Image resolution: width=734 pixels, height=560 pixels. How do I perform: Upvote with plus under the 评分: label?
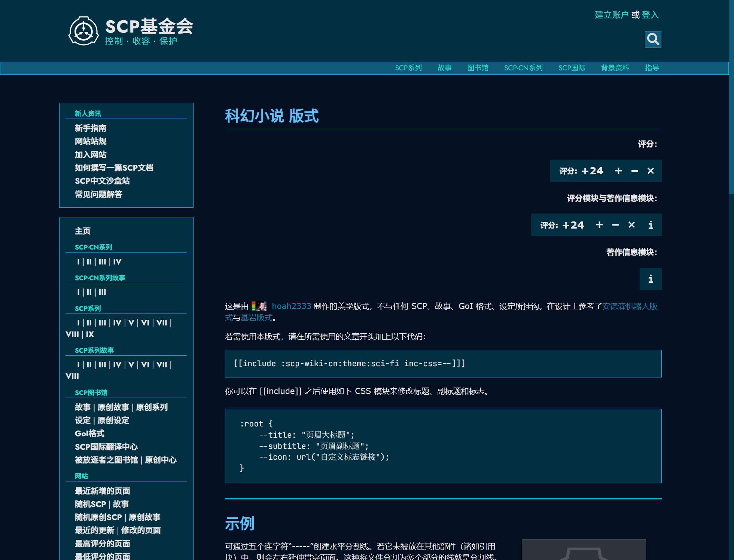pyautogui.click(x=618, y=171)
